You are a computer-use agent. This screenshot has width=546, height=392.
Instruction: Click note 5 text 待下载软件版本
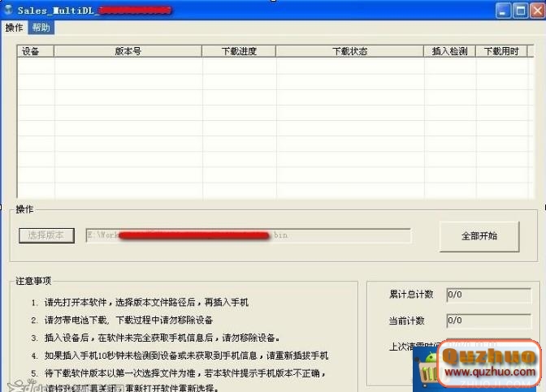pyautogui.click(x=76, y=373)
